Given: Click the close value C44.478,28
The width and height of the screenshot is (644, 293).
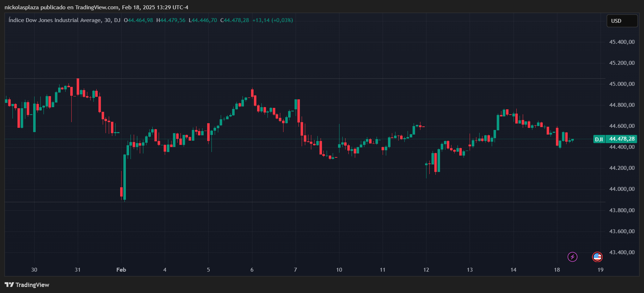Looking at the screenshot, I should pyautogui.click(x=235, y=20).
